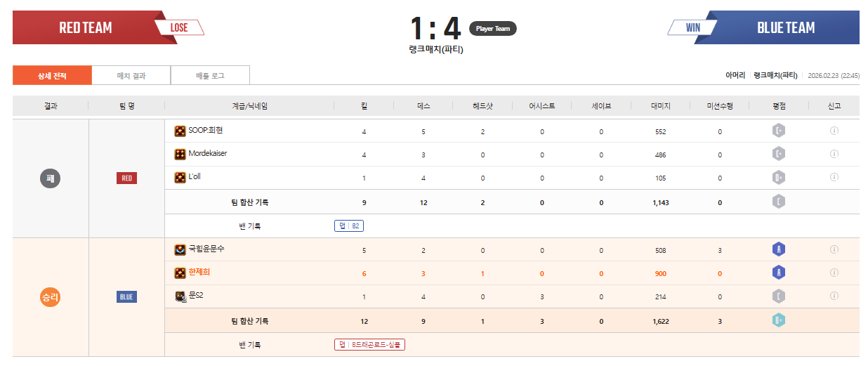Click the rank emblem beside 국힘윤문수
This screenshot has height=366, width=868.
pyautogui.click(x=180, y=249)
